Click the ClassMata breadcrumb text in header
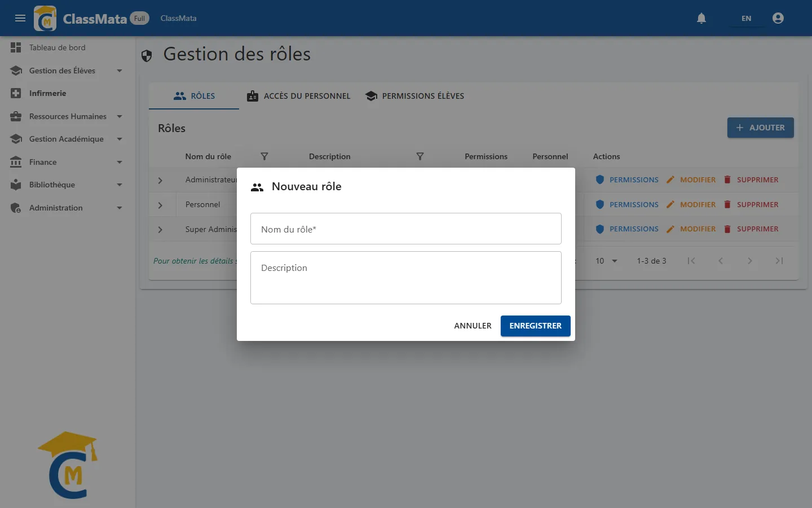 178,18
